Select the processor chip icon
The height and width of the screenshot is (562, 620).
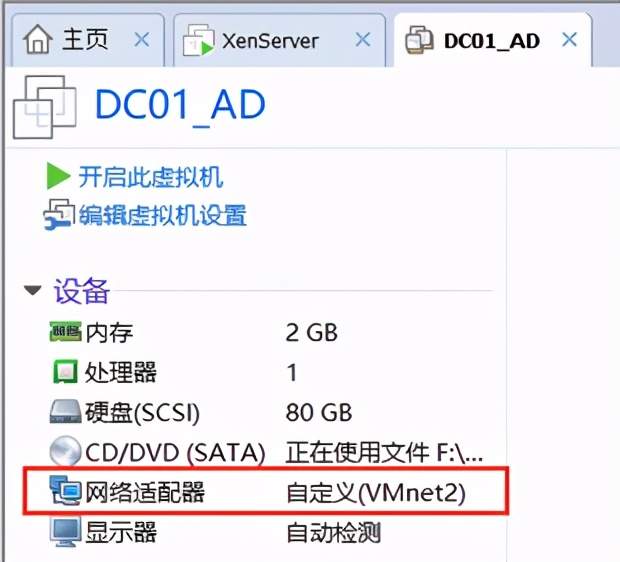click(x=65, y=371)
